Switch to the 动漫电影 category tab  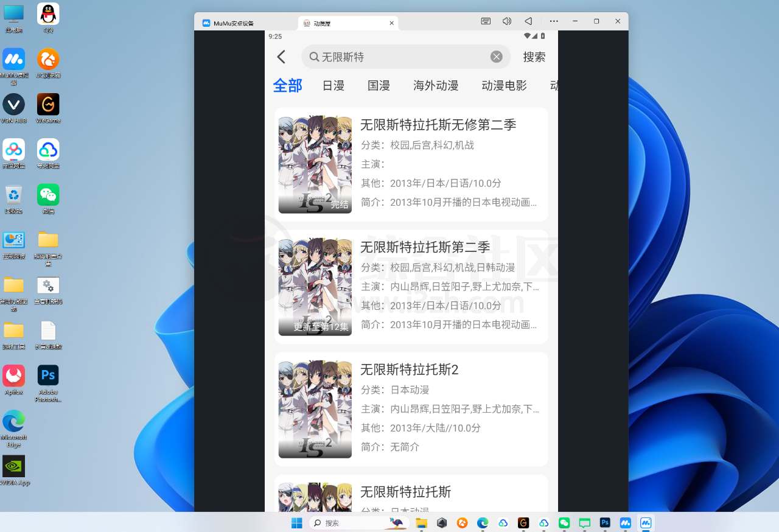click(504, 86)
